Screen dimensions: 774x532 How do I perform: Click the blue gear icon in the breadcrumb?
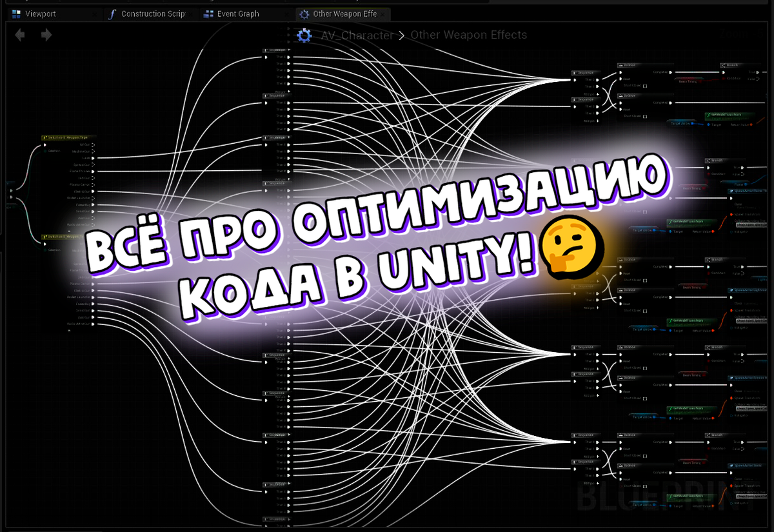click(x=304, y=35)
